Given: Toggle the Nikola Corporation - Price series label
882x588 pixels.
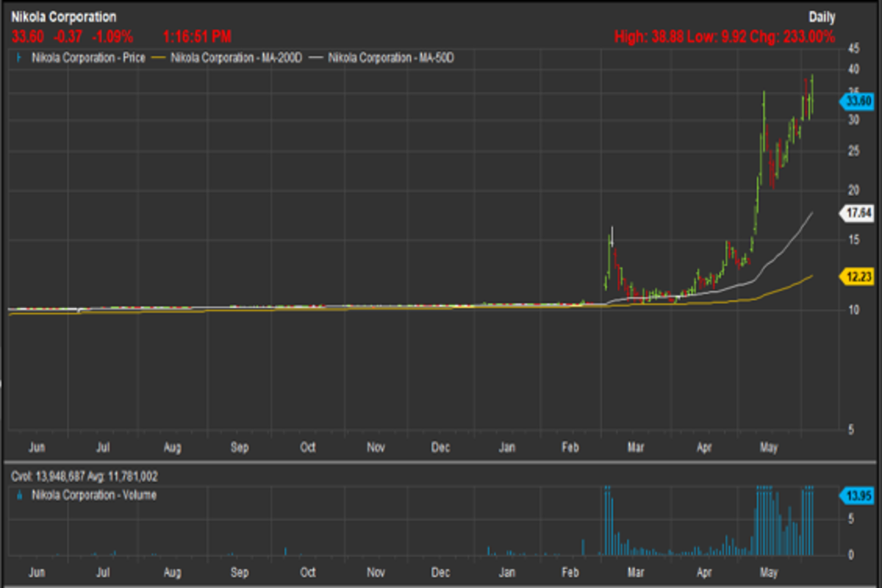Looking at the screenshot, I should point(89,57).
